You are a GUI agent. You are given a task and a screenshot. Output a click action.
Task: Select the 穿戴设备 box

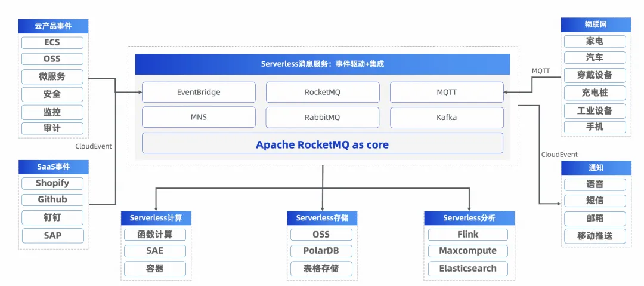click(595, 75)
